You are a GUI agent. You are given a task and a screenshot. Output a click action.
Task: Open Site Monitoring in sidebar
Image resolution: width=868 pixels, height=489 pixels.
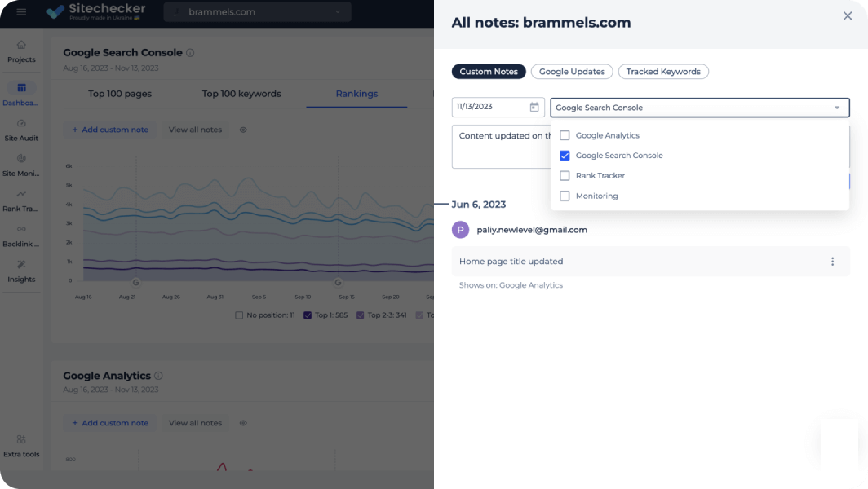click(21, 165)
